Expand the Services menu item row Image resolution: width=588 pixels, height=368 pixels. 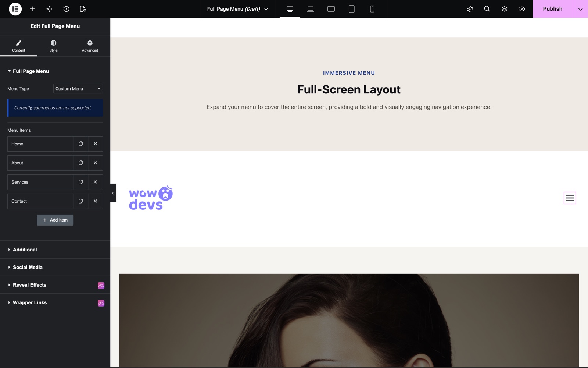coord(40,182)
